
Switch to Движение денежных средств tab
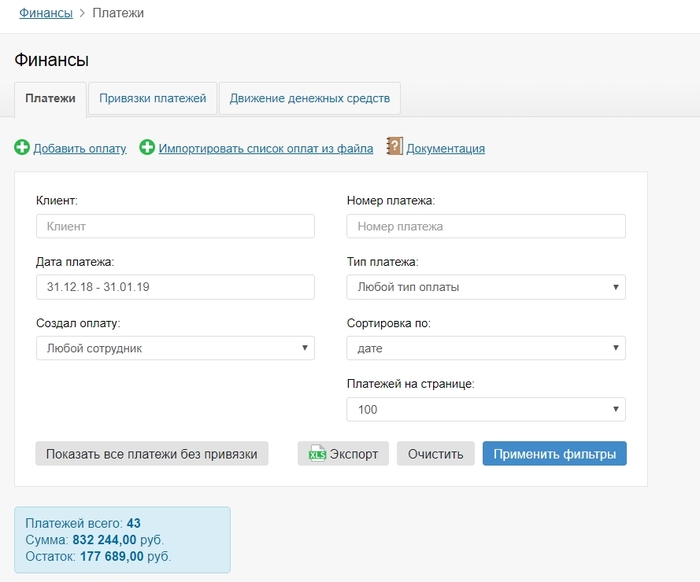pos(309,99)
